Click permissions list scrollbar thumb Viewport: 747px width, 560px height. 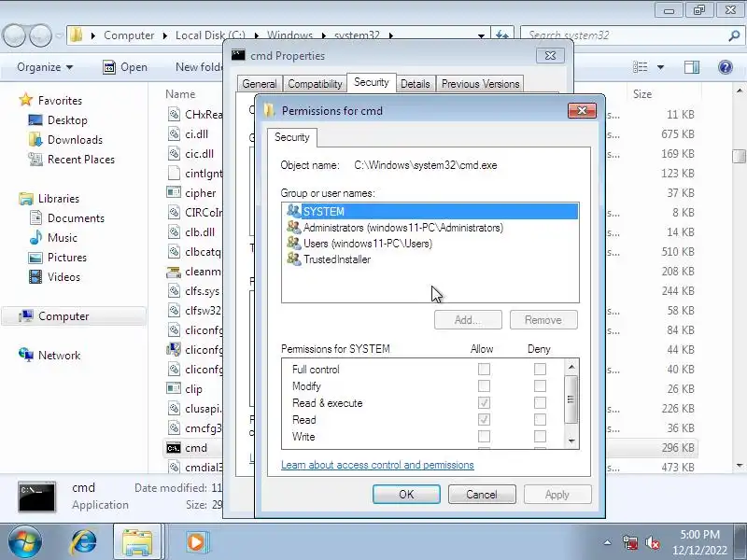tap(571, 399)
